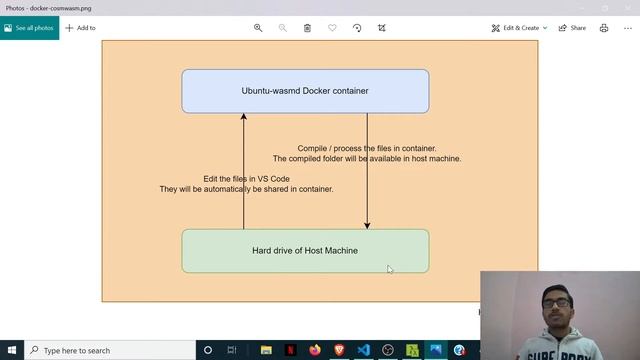Click the Windows Start button
The image size is (640, 360).
[12, 350]
